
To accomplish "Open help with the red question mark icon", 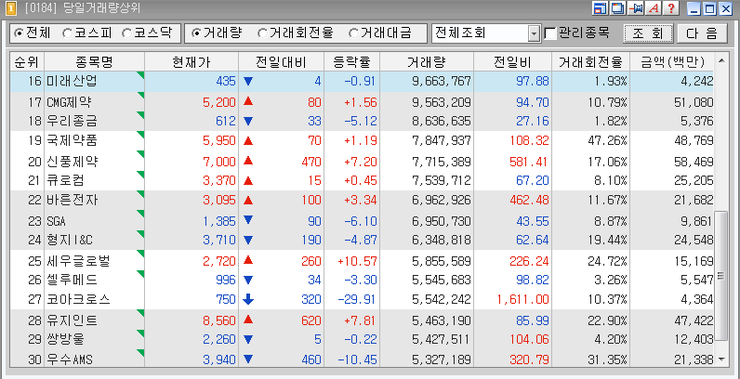I will 671,8.
